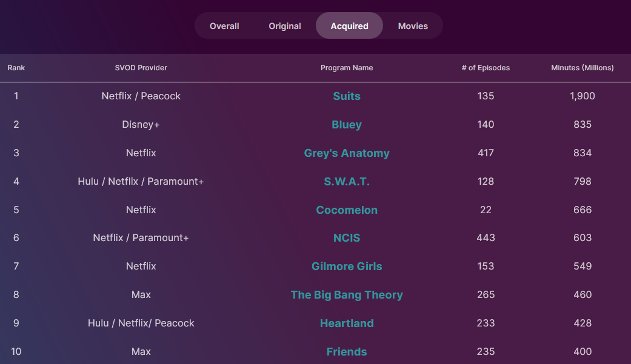Click the Gilmore Girls link
This screenshot has height=364, width=631.
pyautogui.click(x=347, y=266)
